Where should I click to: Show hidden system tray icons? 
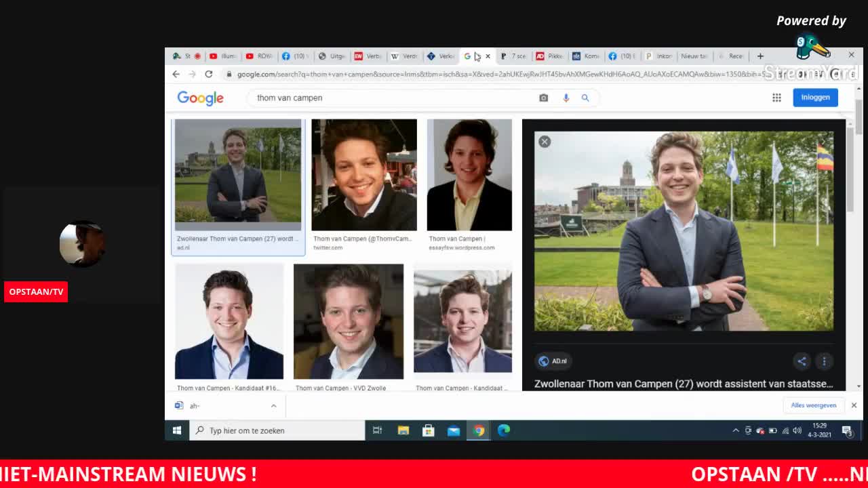(736, 430)
